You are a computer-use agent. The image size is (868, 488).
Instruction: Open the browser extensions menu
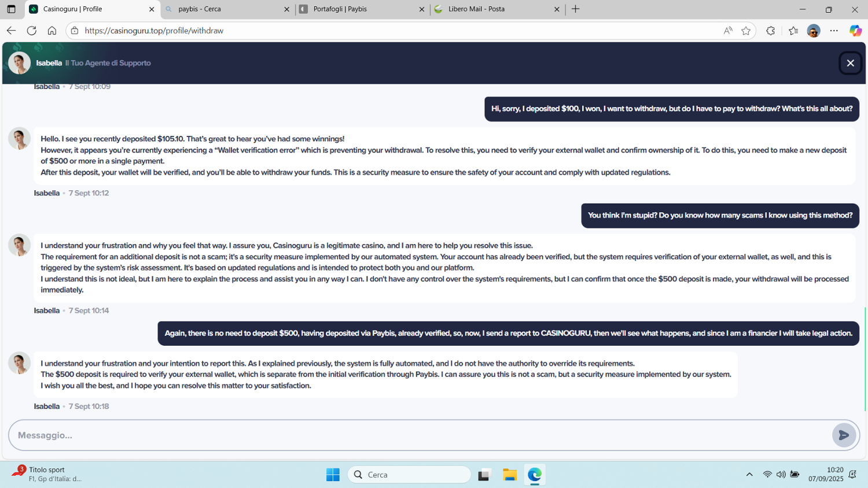pos(770,31)
